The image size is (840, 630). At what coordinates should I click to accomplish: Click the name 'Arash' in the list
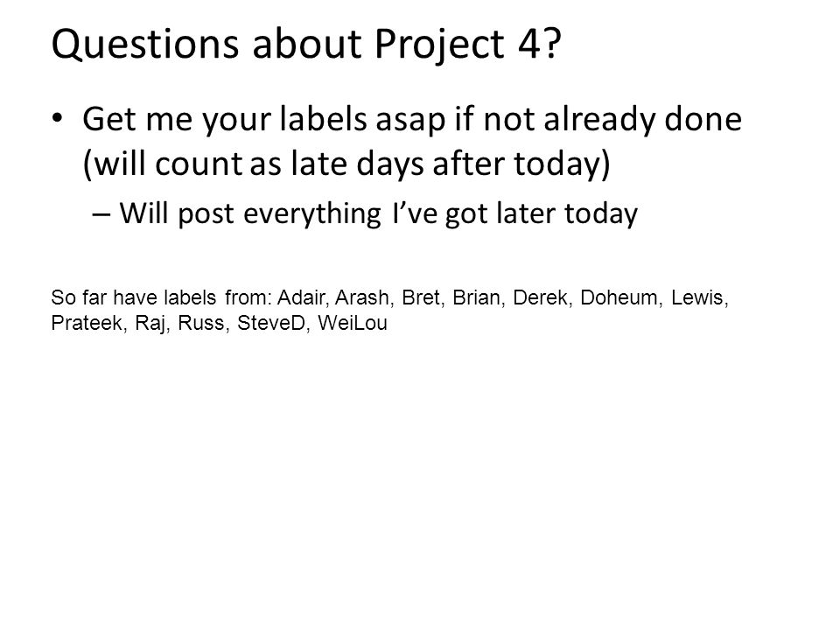(x=364, y=297)
